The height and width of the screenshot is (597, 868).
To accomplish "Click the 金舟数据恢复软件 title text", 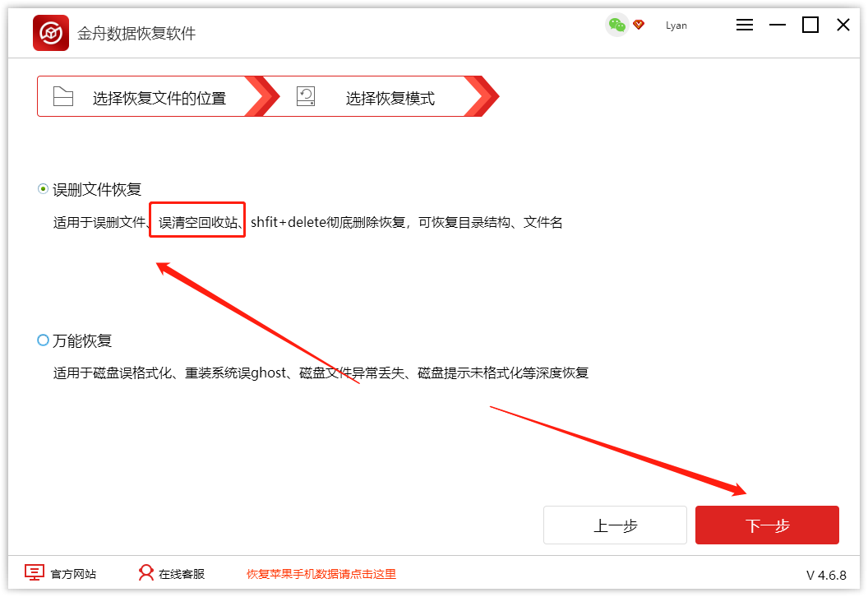I will pyautogui.click(x=136, y=33).
